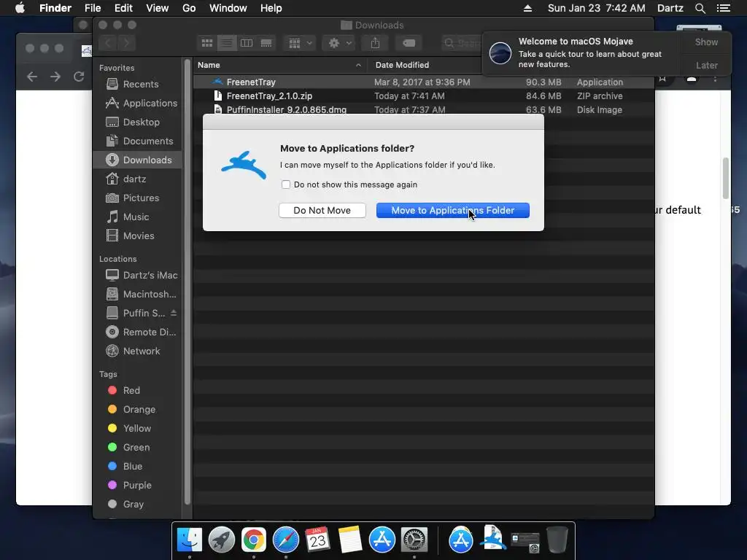Open Music folder in sidebar
This screenshot has width=747, height=560.
tap(138, 217)
